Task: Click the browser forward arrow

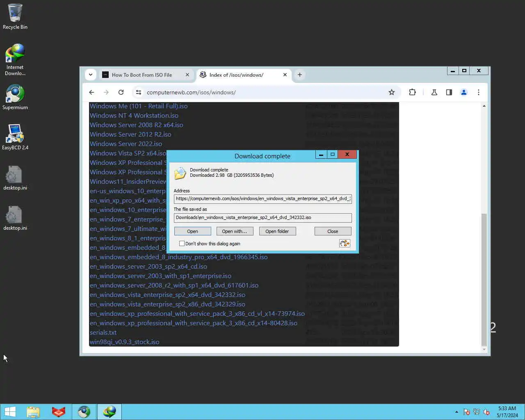Action: tap(106, 92)
